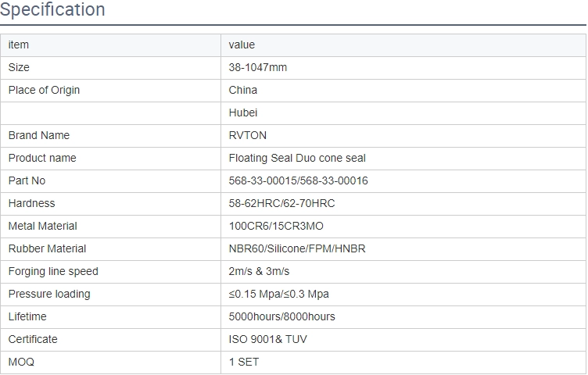
Task: Click Floating Seal Duo cone seal text
Action: (297, 158)
